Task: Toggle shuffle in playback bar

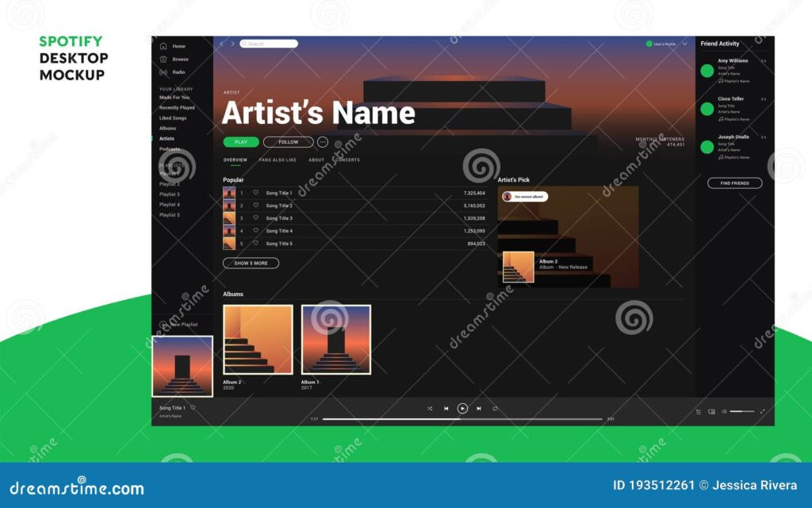Action: point(430,409)
